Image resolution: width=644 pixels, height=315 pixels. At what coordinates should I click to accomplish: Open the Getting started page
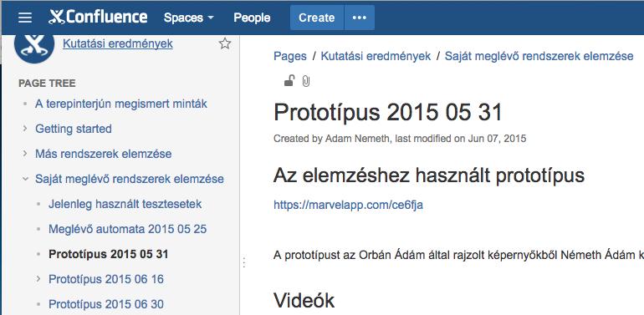(x=73, y=129)
